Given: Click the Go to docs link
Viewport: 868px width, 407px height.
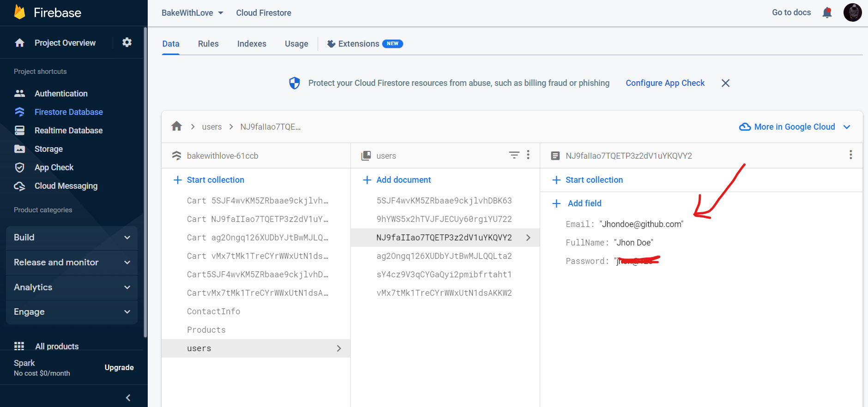Looking at the screenshot, I should click(791, 12).
